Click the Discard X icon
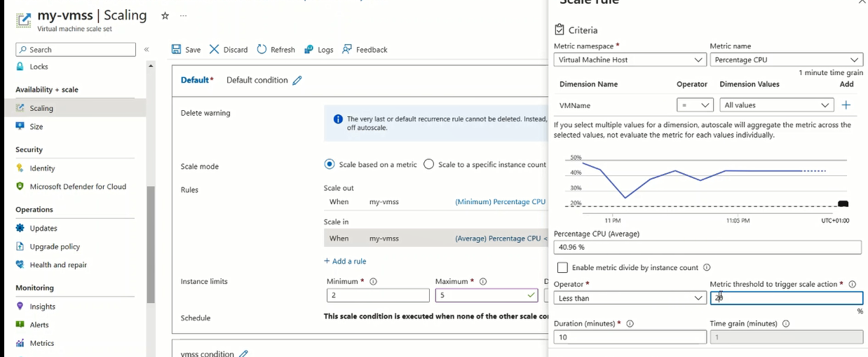The height and width of the screenshot is (357, 868). (x=215, y=50)
